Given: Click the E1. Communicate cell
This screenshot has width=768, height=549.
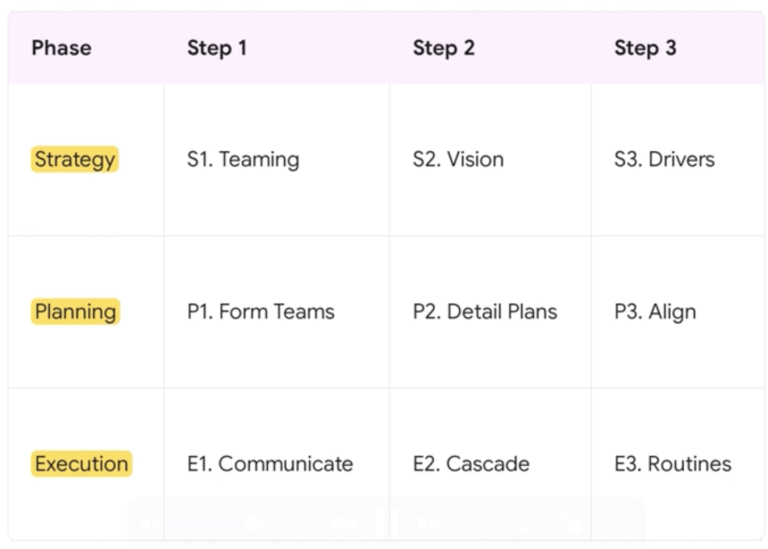Looking at the screenshot, I should (x=269, y=463).
